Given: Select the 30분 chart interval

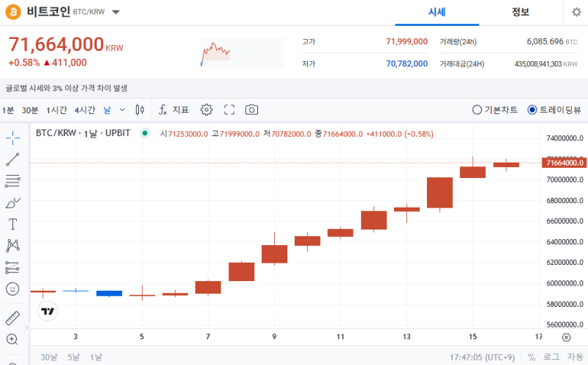Looking at the screenshot, I should [30, 110].
